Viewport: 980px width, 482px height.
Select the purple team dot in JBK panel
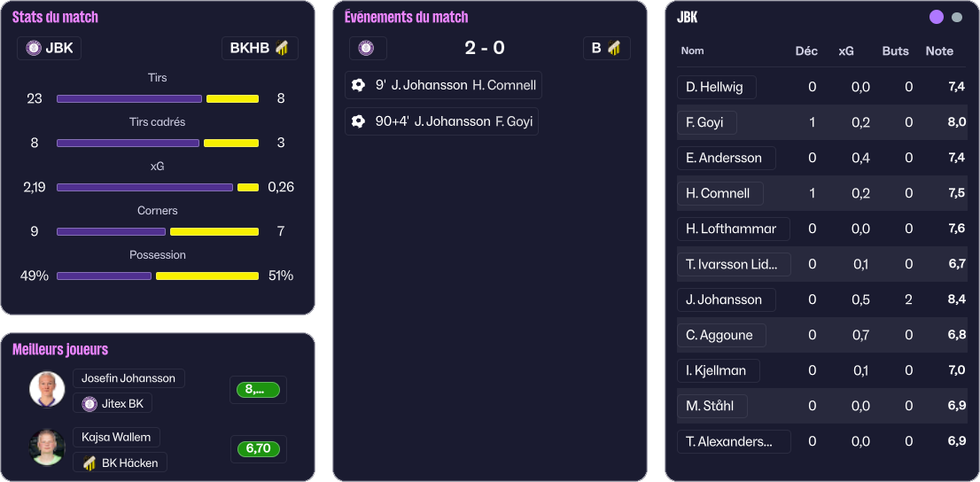pos(937,17)
